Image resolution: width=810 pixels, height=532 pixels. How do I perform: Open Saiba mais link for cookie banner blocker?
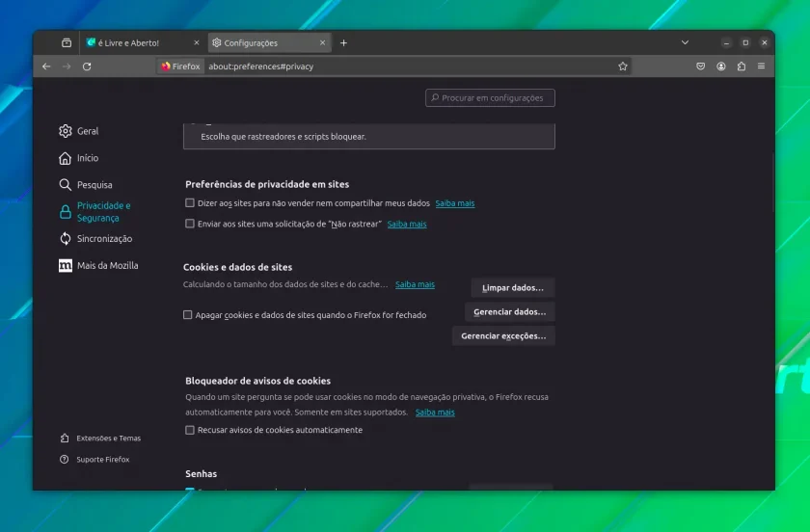(435, 412)
